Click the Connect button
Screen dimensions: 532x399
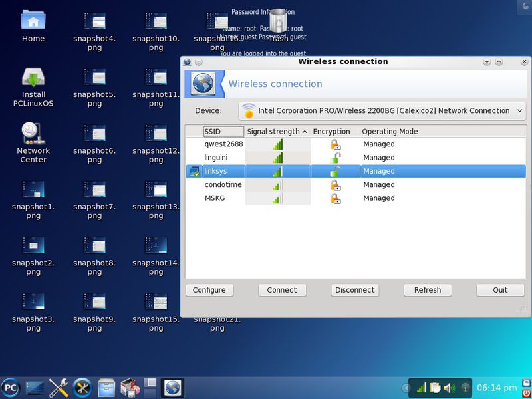tap(282, 290)
